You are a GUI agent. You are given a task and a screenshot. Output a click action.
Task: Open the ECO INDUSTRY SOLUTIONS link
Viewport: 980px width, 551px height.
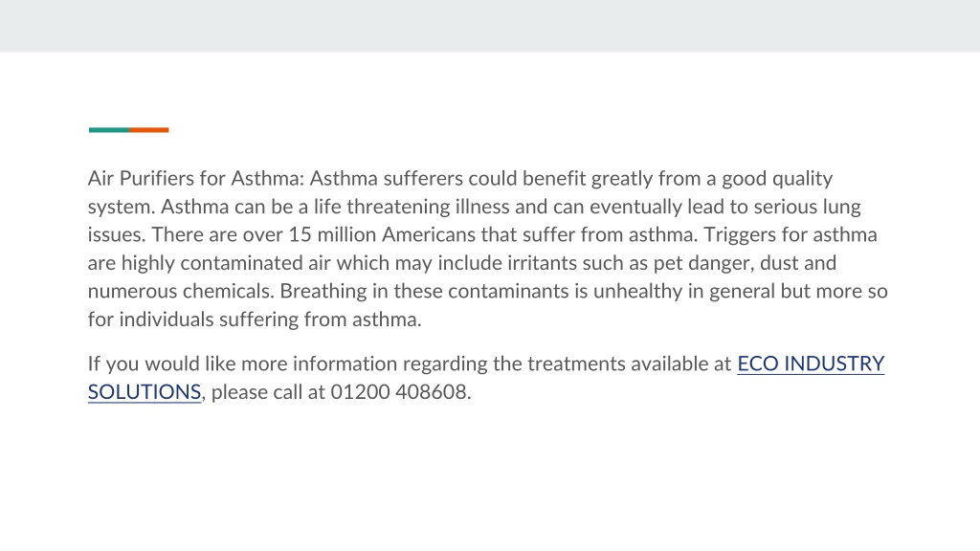click(811, 364)
